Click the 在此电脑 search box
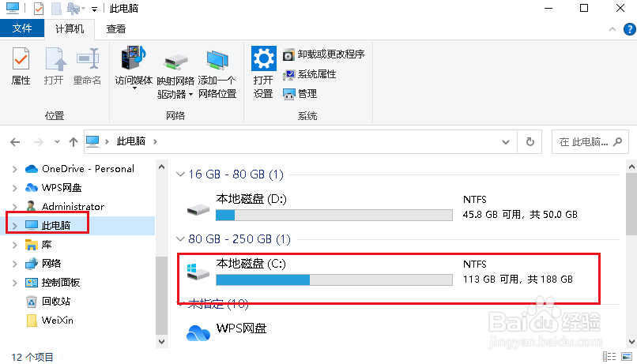Screen dimensions: 637x364 click(590, 141)
